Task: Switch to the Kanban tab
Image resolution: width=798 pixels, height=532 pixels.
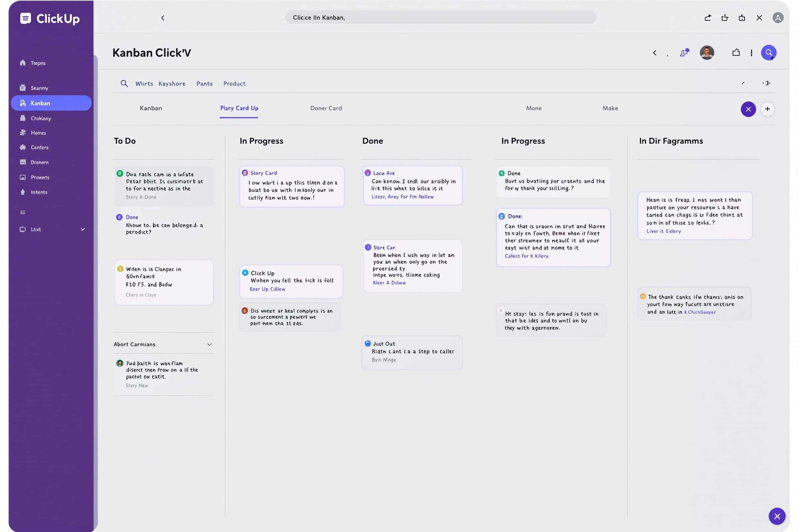Action: (x=151, y=108)
